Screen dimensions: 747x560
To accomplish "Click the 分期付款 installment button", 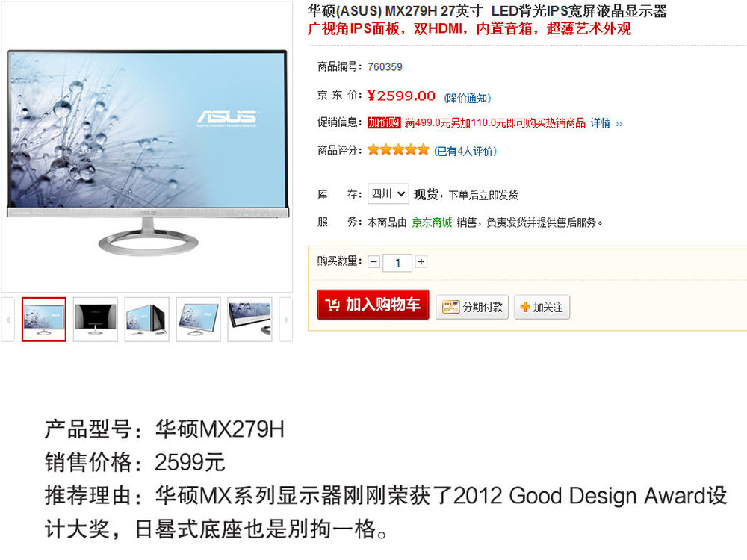I will 472,307.
